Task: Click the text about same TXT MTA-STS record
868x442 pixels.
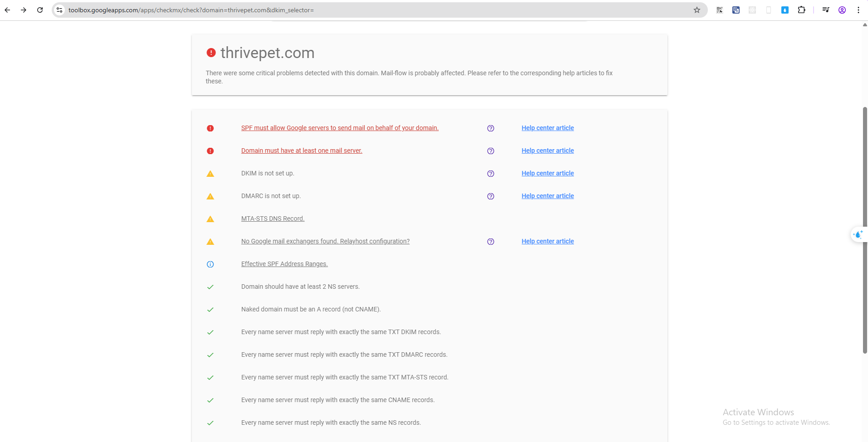Action: [345, 377]
